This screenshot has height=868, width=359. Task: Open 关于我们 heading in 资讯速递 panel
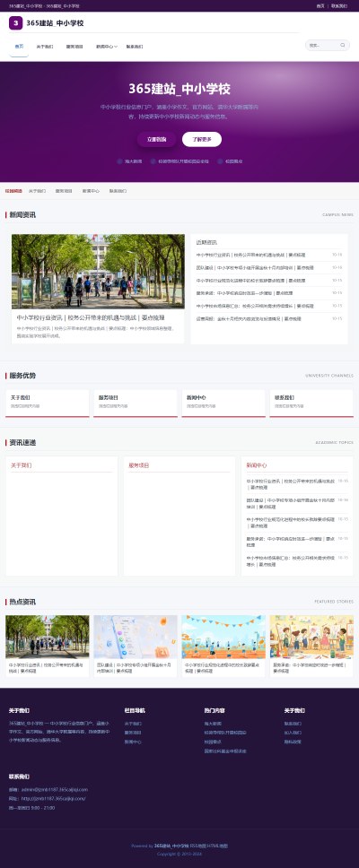[21, 465]
